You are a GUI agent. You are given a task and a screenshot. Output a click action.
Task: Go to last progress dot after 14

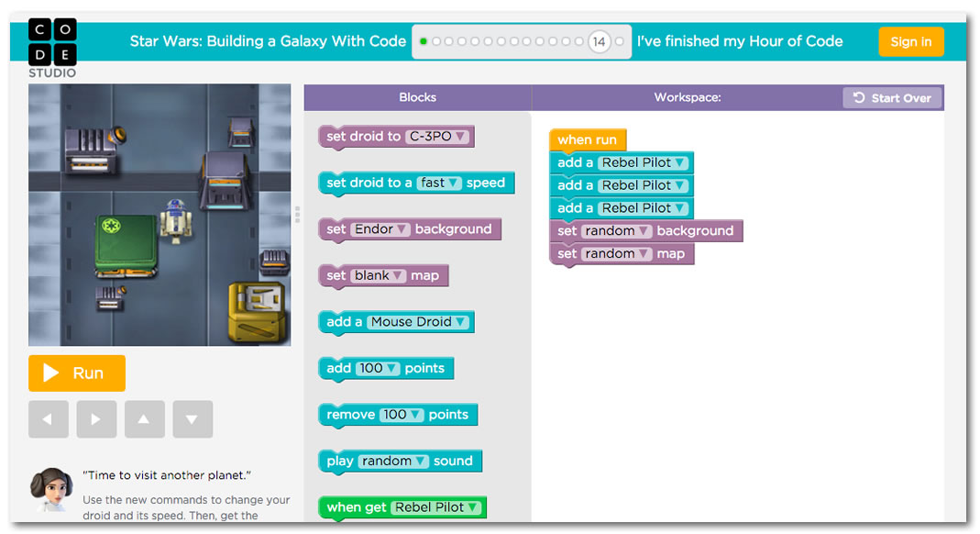coord(619,41)
